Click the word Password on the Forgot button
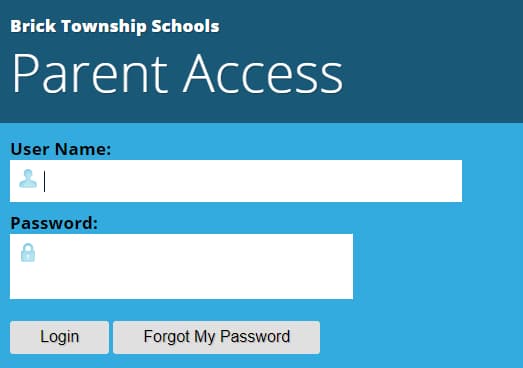Viewport: 523px width, 368px height. pos(255,336)
